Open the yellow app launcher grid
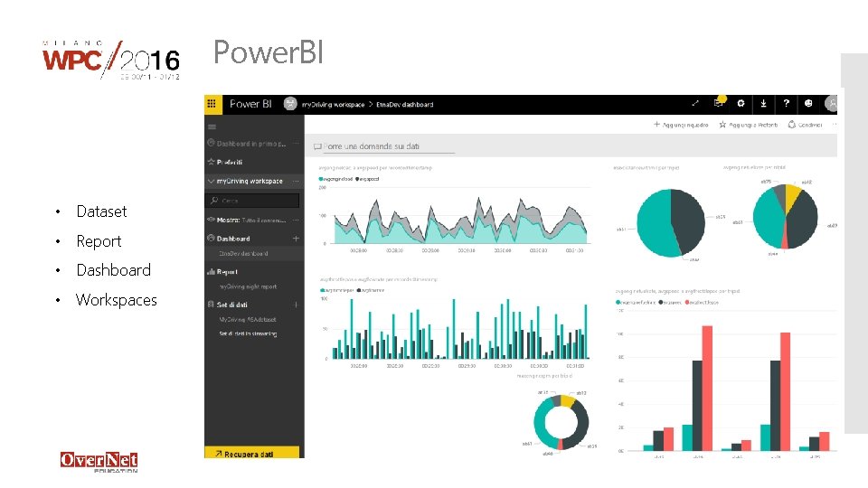The image size is (868, 488). pos(212,104)
